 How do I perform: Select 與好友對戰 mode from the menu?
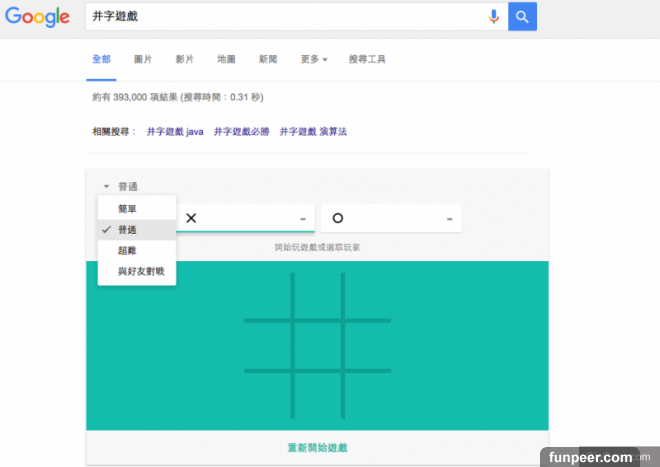point(136,272)
